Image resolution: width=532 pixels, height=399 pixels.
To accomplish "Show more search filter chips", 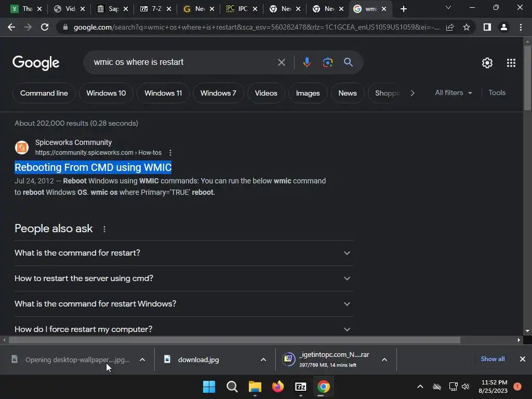I will pos(412,93).
